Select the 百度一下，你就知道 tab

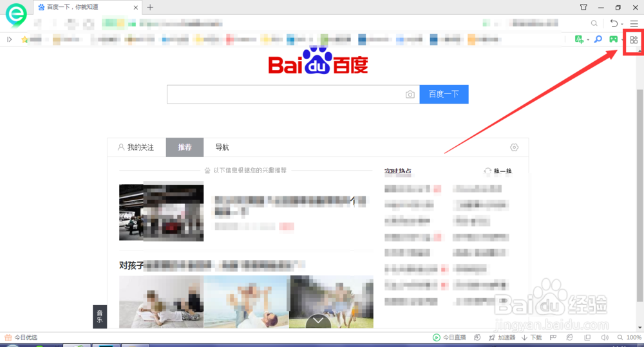point(88,7)
